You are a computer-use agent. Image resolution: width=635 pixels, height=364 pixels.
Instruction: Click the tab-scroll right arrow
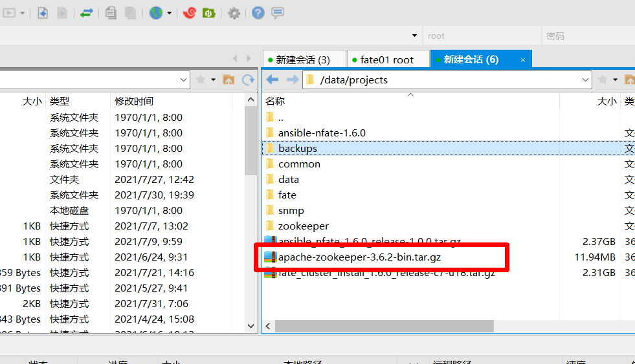(249, 59)
